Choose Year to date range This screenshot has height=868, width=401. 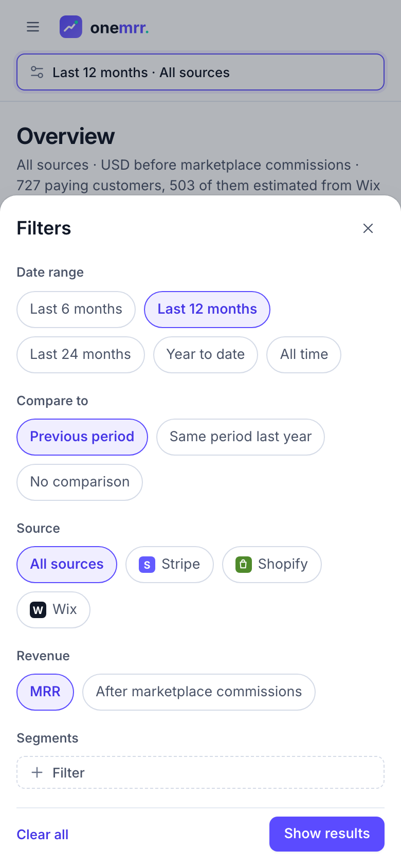(x=206, y=355)
